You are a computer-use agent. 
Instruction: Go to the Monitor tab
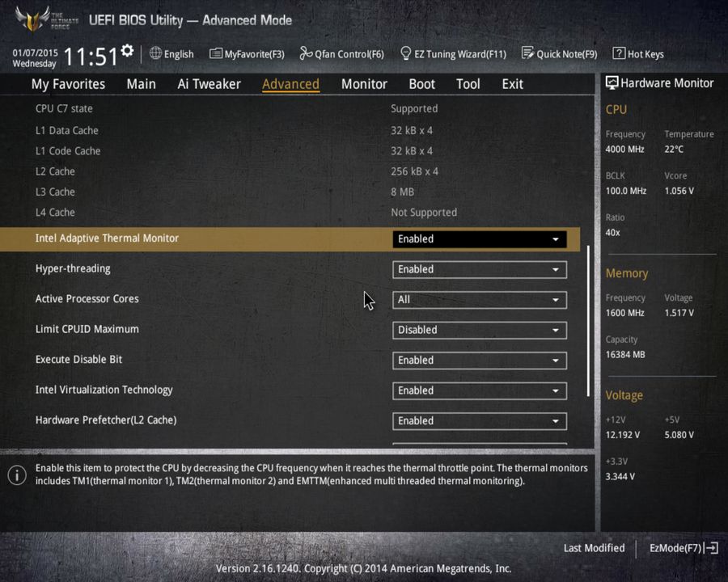364,84
